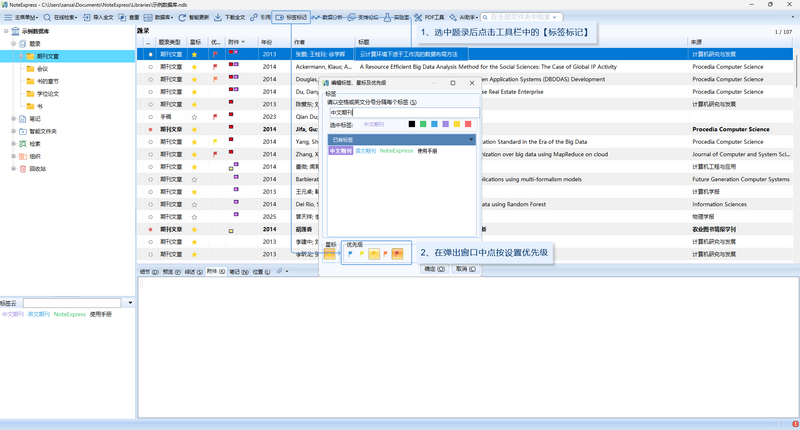Click 导入全文 import full text
Screen dimensions: 800x430
click(x=98, y=17)
